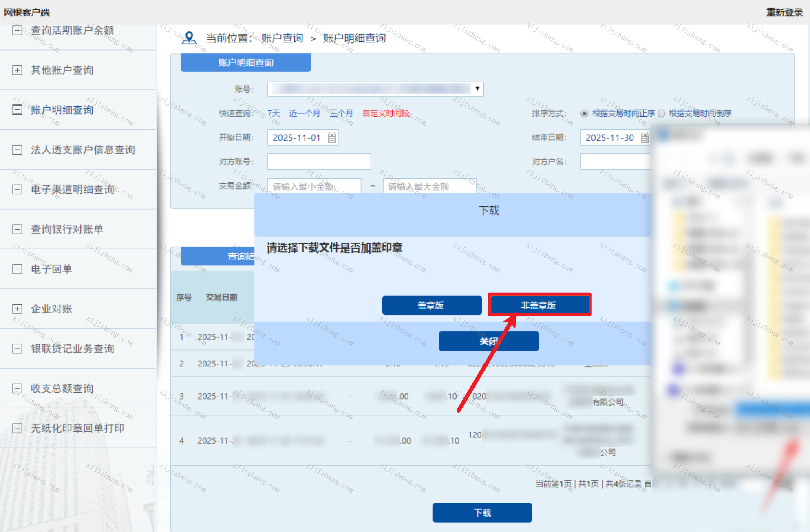
Task: Select 账户明细查询 tab header
Action: pos(245,63)
